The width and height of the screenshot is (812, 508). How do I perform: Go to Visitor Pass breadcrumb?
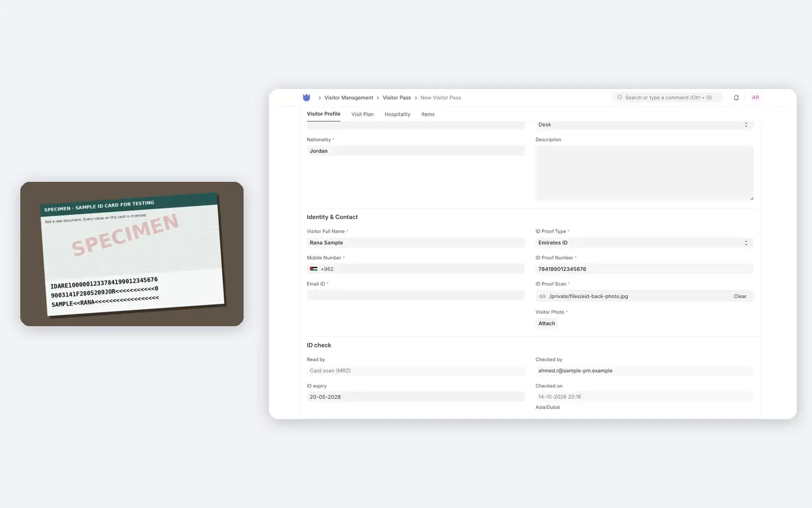tap(397, 98)
